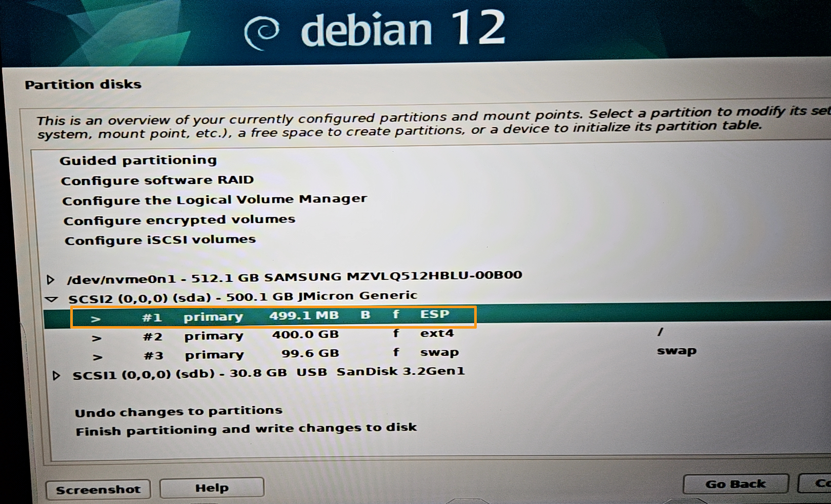Open Configure the Logical Volume Manager
The height and width of the screenshot is (504, 831).
click(x=214, y=200)
